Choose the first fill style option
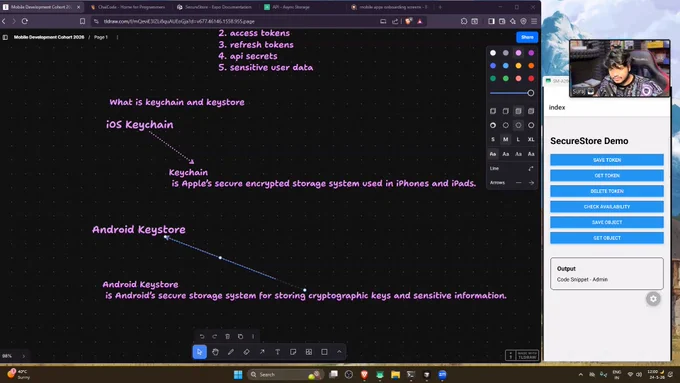This screenshot has height=383, width=680. pos(493,111)
